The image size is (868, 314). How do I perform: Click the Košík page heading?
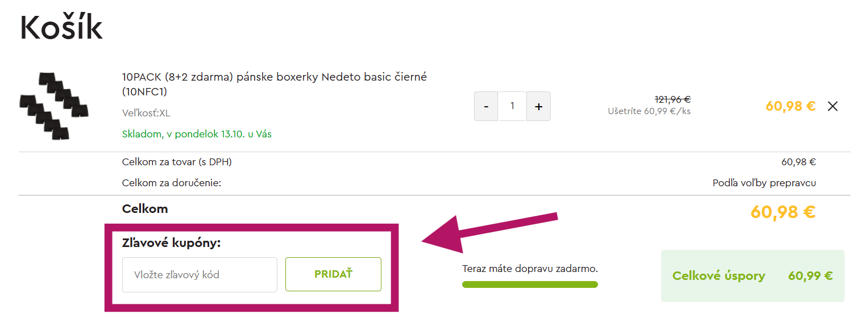pos(61,28)
